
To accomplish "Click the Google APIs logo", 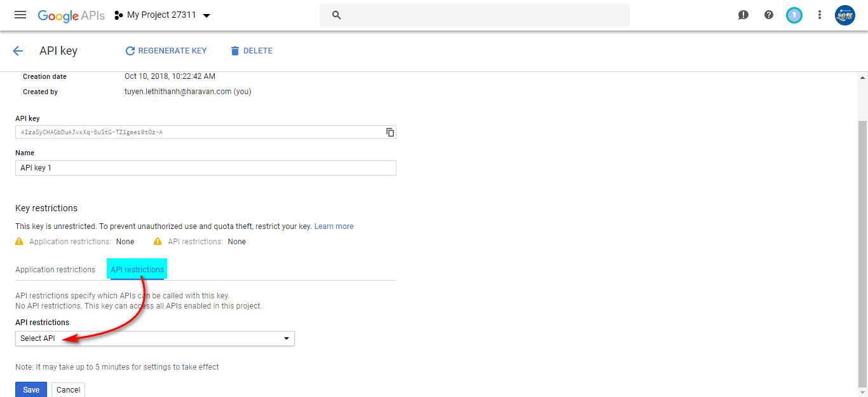I will coord(71,15).
